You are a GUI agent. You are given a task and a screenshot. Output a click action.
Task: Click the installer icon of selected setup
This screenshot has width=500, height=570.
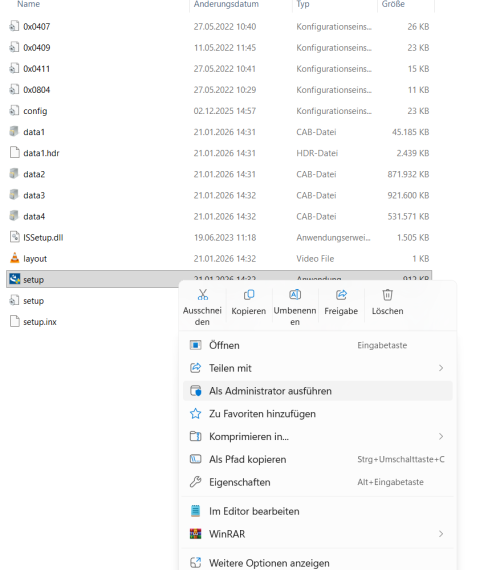(15, 279)
